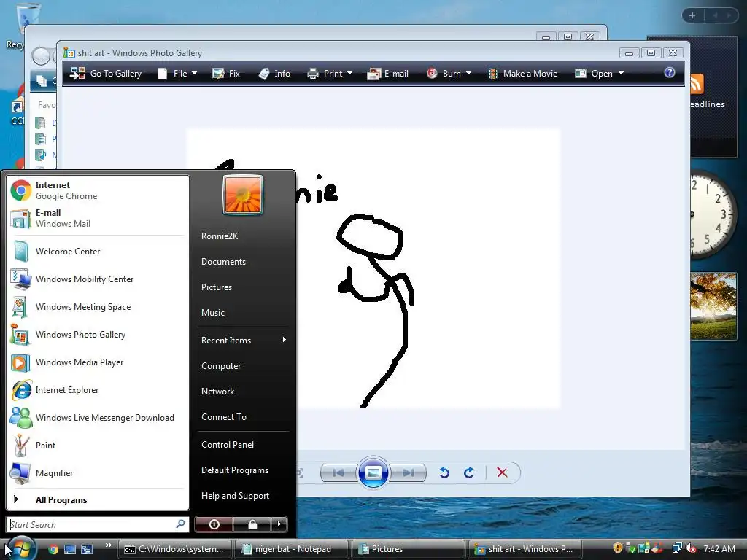
Task: Open Internet Explorer from Start menu
Action: 98,390
